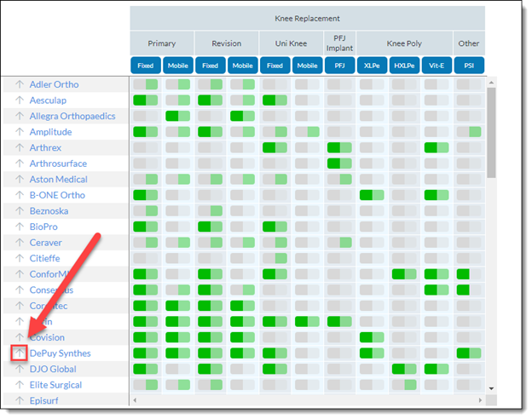Click the horizontal scrollbar track
The image size is (532, 419).
click(308, 400)
